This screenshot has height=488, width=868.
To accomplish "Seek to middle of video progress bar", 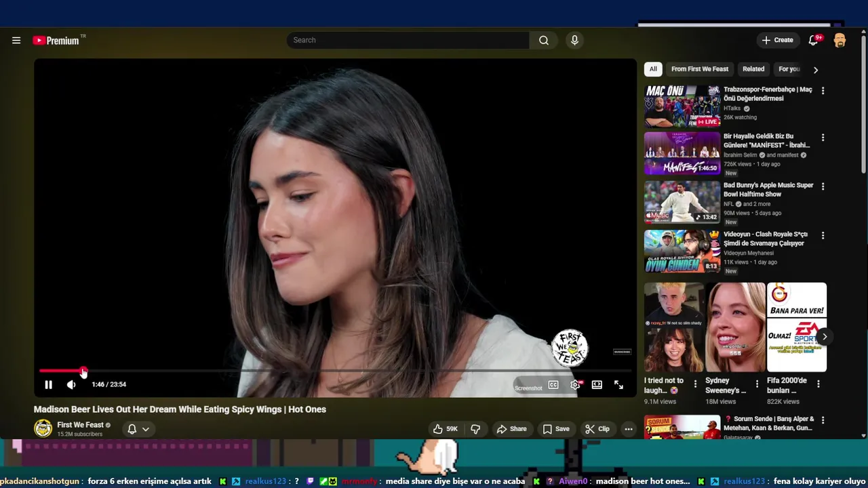I will pyautogui.click(x=336, y=371).
